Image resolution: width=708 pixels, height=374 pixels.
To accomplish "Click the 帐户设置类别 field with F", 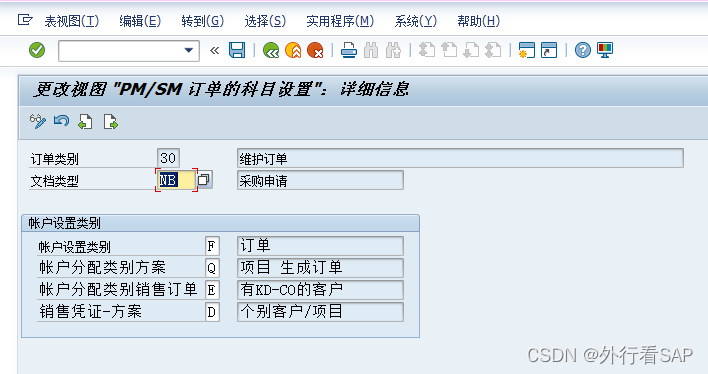I will tap(212, 246).
